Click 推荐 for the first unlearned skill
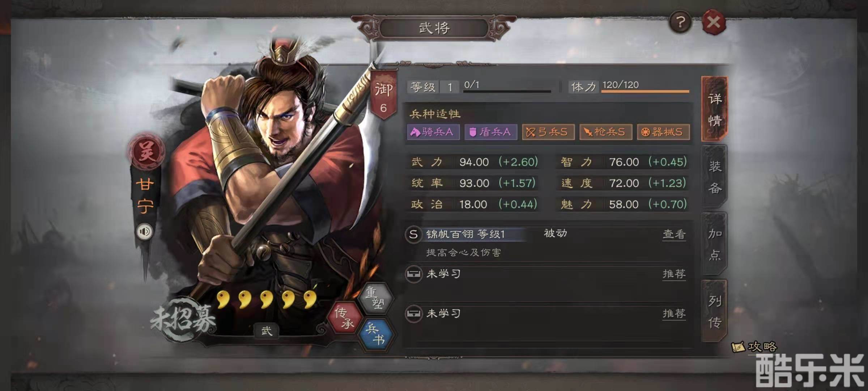This screenshot has width=868, height=391. [674, 274]
